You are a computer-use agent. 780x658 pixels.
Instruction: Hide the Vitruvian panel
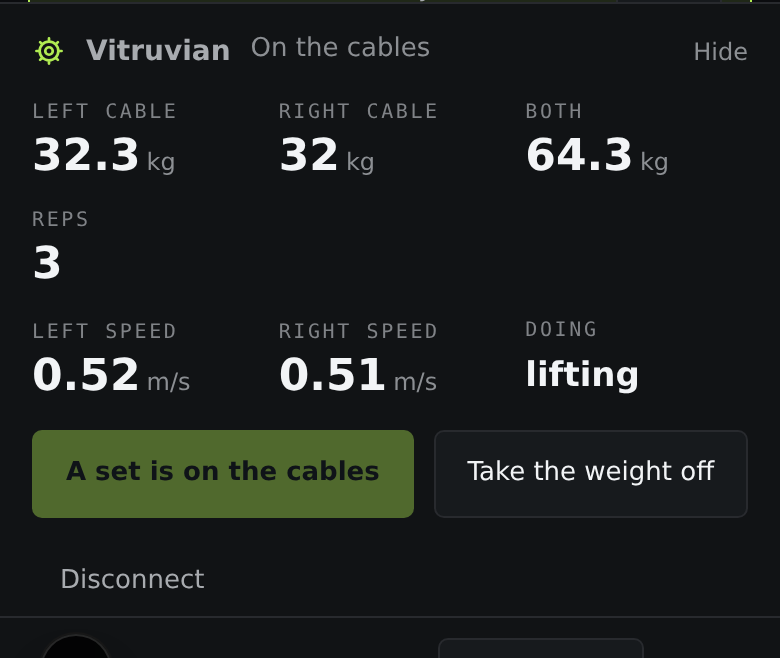click(x=720, y=52)
